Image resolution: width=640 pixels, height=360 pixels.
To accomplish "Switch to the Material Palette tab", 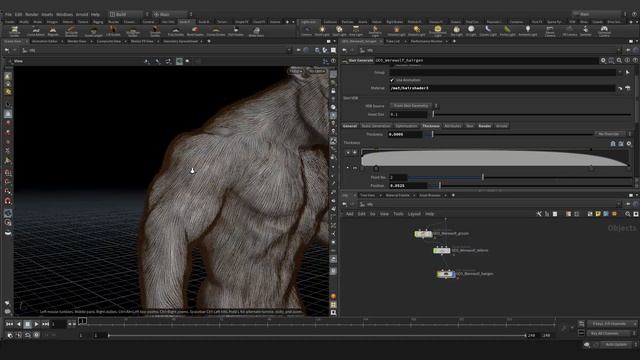I will tap(397, 196).
